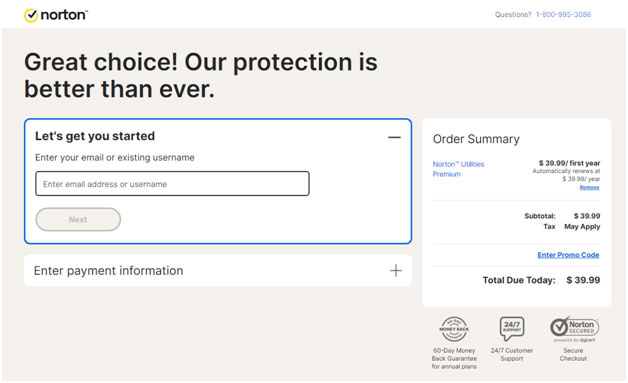This screenshot has height=383, width=628.
Task: Click the 60-Day Money Back badge icon
Action: 454,329
